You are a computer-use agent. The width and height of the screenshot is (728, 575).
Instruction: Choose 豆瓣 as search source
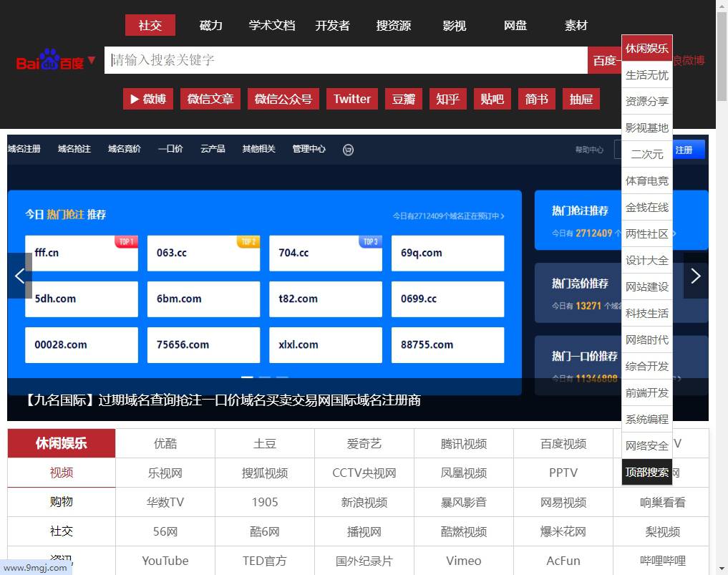[404, 99]
